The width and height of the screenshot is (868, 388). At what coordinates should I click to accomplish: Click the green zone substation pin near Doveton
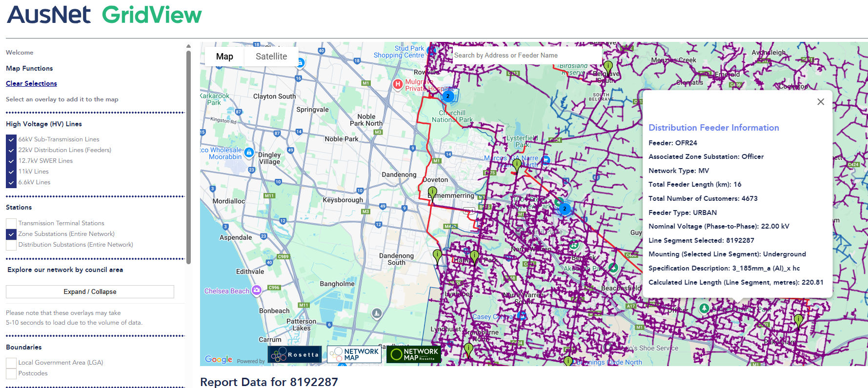[x=432, y=193]
